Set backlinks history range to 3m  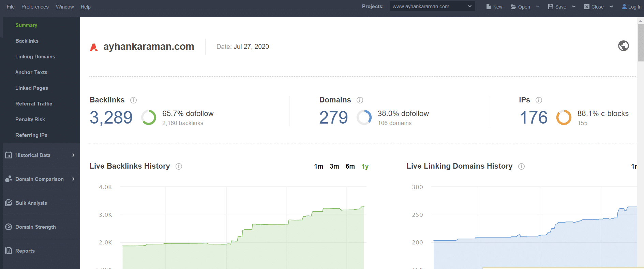coord(334,166)
